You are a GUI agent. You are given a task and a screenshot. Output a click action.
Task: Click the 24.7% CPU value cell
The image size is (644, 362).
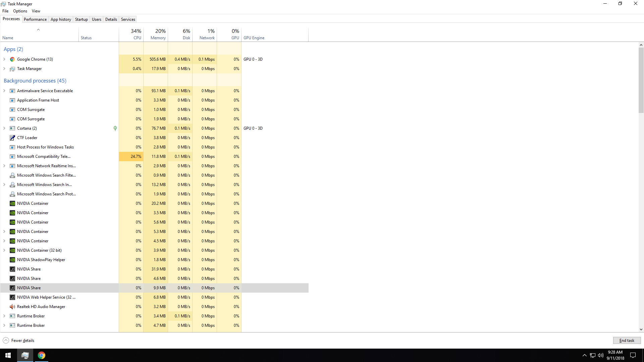[131, 157]
